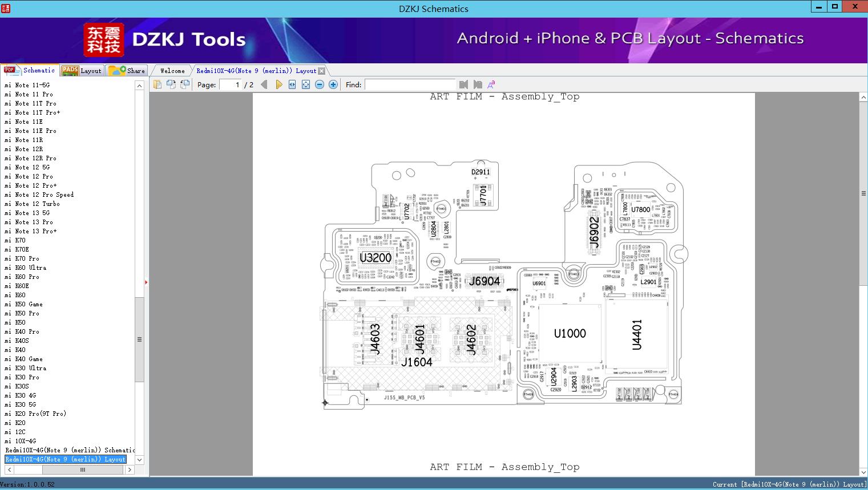Viewport: 868px width, 490px height.
Task: Select 'mi K20 Pro(9T Pro)' in the list
Action: [x=35, y=414]
